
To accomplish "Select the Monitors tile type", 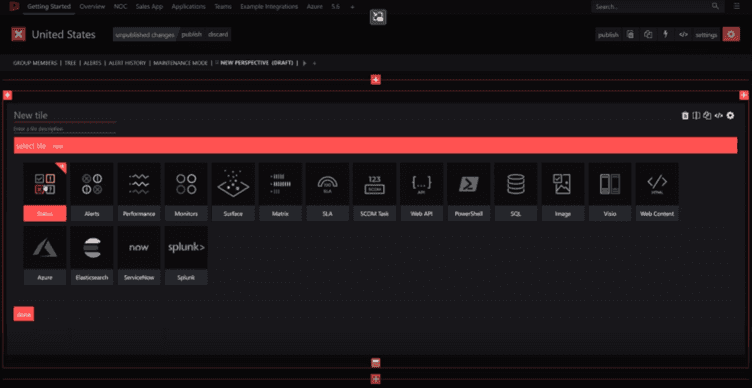I will pyautogui.click(x=186, y=192).
